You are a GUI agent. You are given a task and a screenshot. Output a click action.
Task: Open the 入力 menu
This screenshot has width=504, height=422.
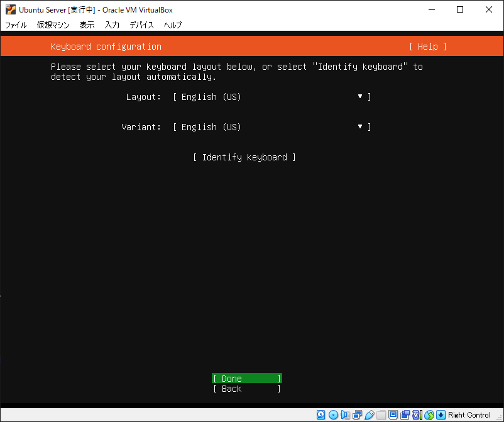coord(112,25)
